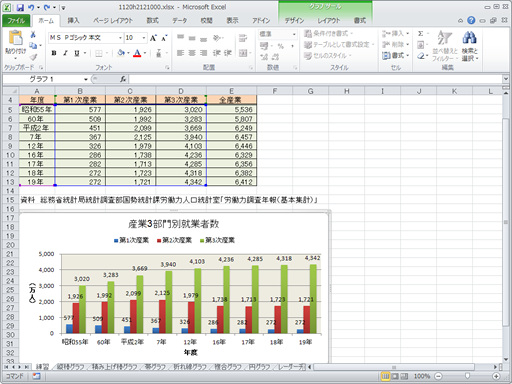The image size is (512, 384).
Task: Click the 条件付き書式 button
Action: (x=329, y=33)
